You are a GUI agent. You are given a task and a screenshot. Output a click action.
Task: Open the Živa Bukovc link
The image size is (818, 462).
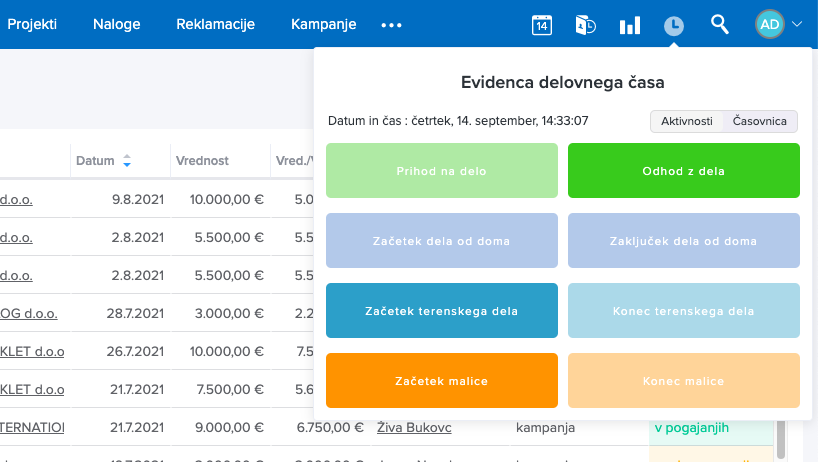pyautogui.click(x=414, y=428)
